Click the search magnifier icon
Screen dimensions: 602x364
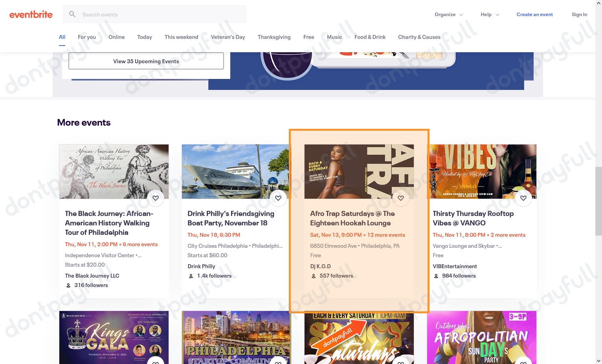pyautogui.click(x=72, y=15)
